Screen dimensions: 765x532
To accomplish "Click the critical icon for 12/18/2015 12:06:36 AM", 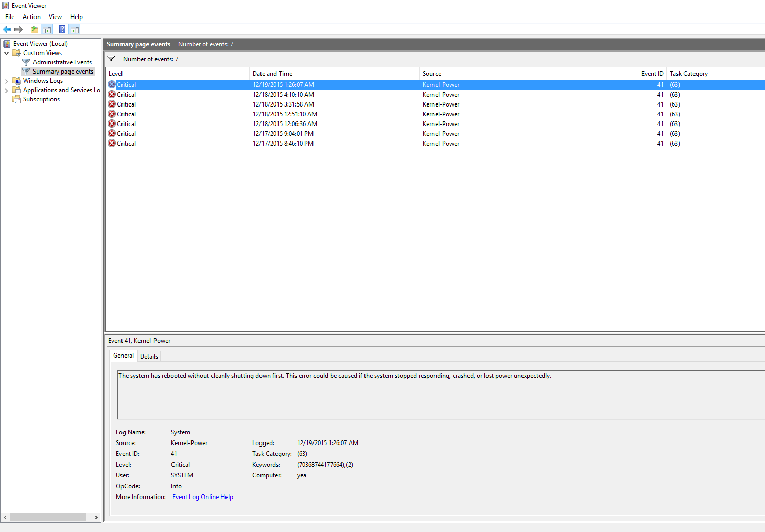I will [112, 123].
